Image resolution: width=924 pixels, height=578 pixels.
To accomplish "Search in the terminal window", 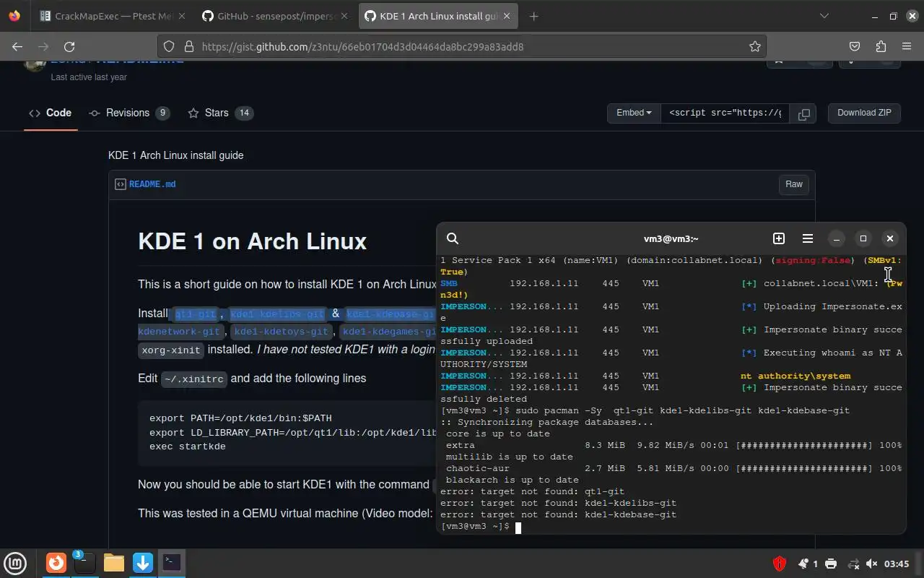I will coord(453,238).
